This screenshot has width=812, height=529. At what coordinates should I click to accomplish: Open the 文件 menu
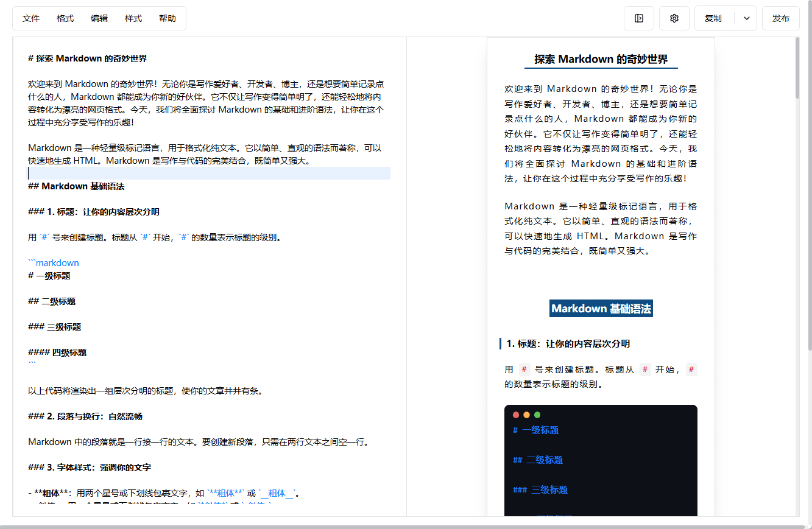pos(31,18)
